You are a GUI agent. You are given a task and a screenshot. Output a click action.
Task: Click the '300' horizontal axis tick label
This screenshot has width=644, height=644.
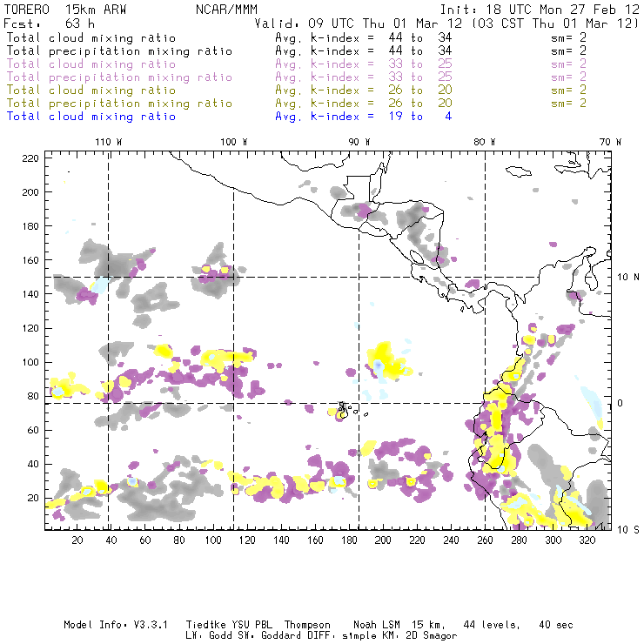[553, 540]
